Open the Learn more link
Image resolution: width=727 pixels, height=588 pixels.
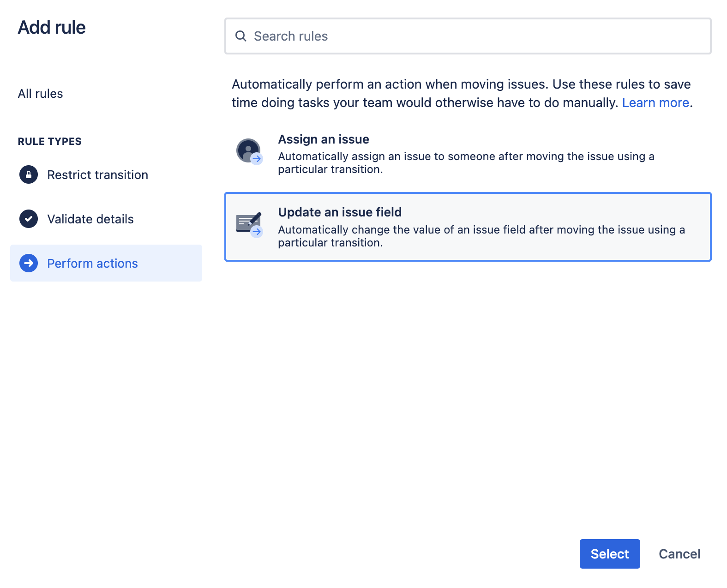coord(655,102)
